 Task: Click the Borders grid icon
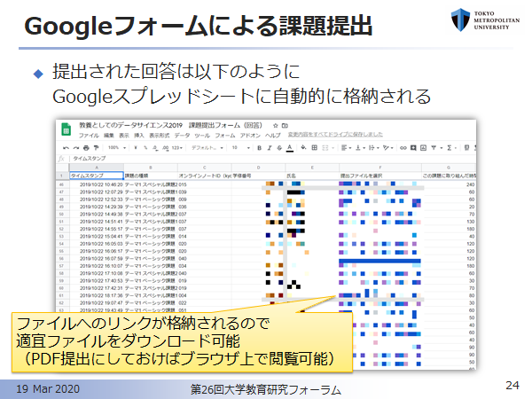click(x=315, y=147)
